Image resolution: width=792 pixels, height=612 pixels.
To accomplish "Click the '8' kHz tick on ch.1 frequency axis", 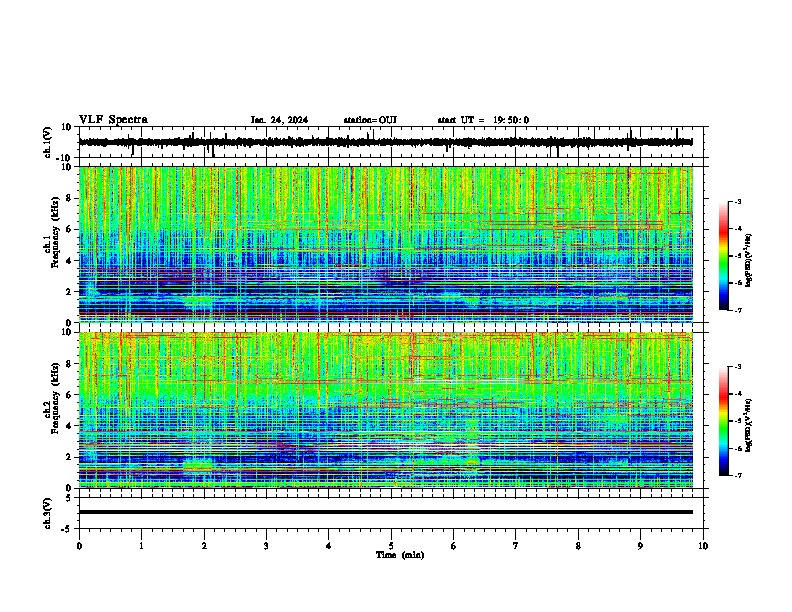I will [69, 198].
